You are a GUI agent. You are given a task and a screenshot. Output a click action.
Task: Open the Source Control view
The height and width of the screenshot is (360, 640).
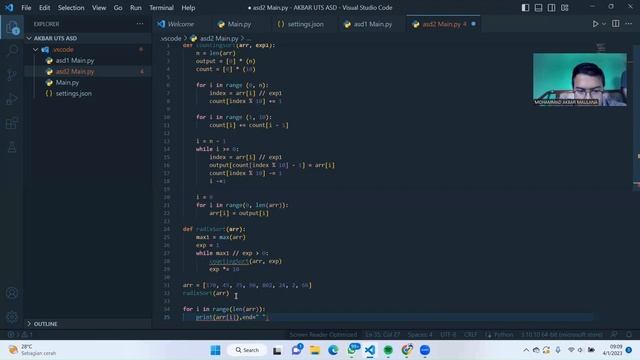[x=12, y=75]
